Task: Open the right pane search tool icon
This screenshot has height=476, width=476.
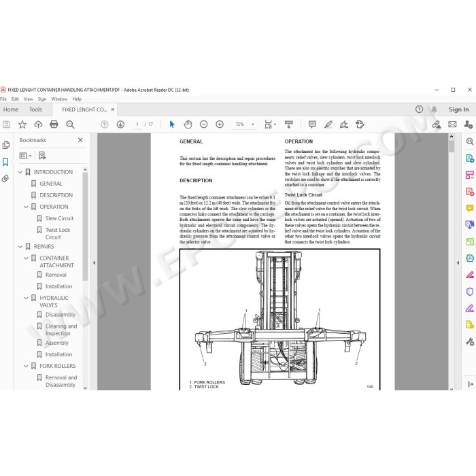Action: tap(470, 141)
